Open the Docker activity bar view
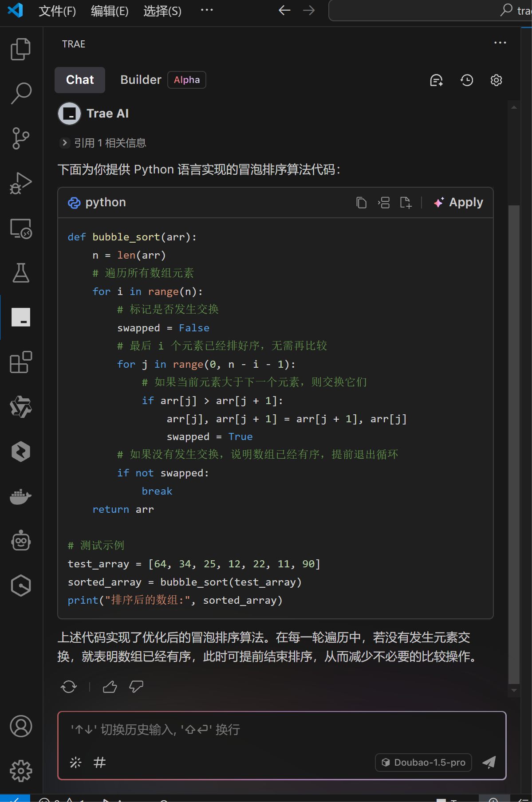 coord(21,497)
